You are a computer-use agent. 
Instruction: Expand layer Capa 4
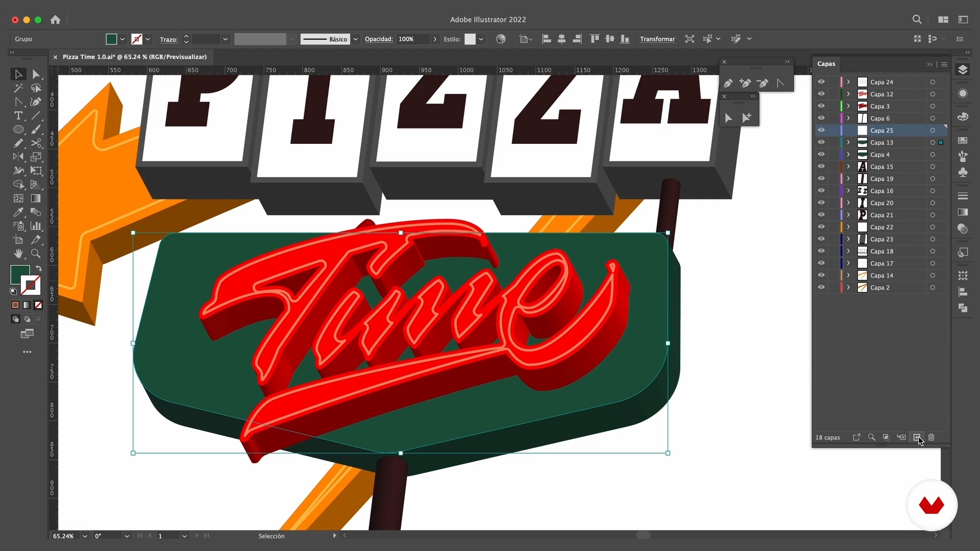pos(848,155)
